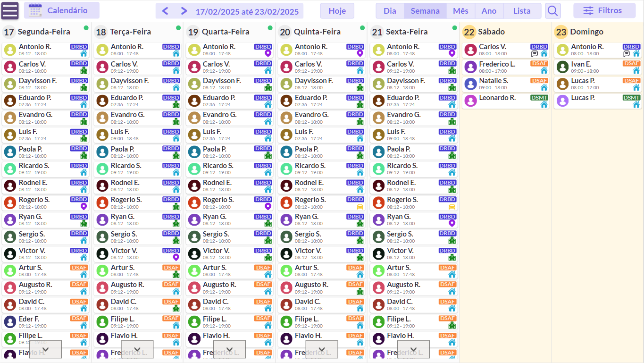Click home icon for Antonio R. Monday
The image size is (644, 363).
coord(84,53)
